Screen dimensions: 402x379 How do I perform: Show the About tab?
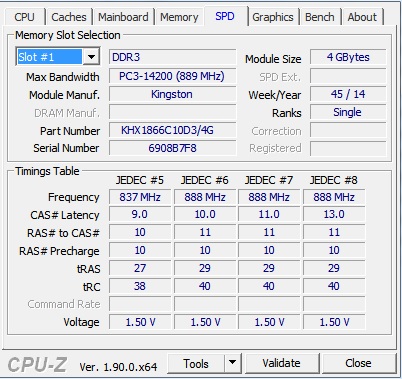362,17
